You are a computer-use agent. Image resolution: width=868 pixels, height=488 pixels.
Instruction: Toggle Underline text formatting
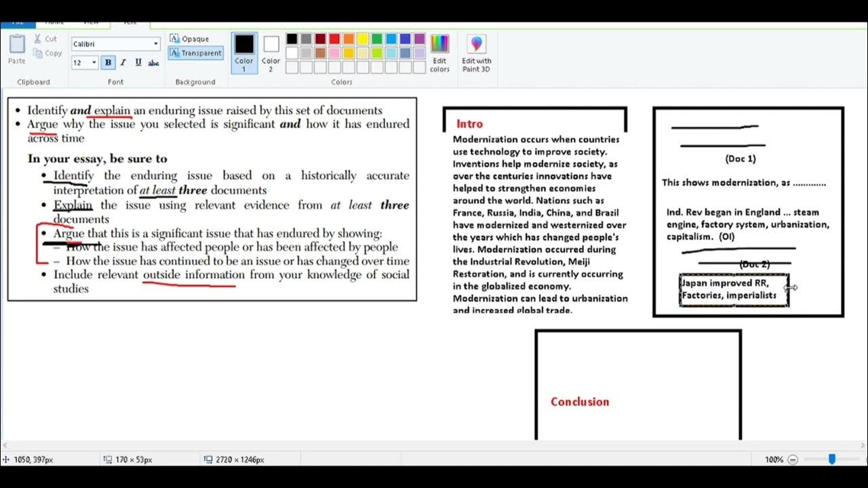click(x=138, y=62)
